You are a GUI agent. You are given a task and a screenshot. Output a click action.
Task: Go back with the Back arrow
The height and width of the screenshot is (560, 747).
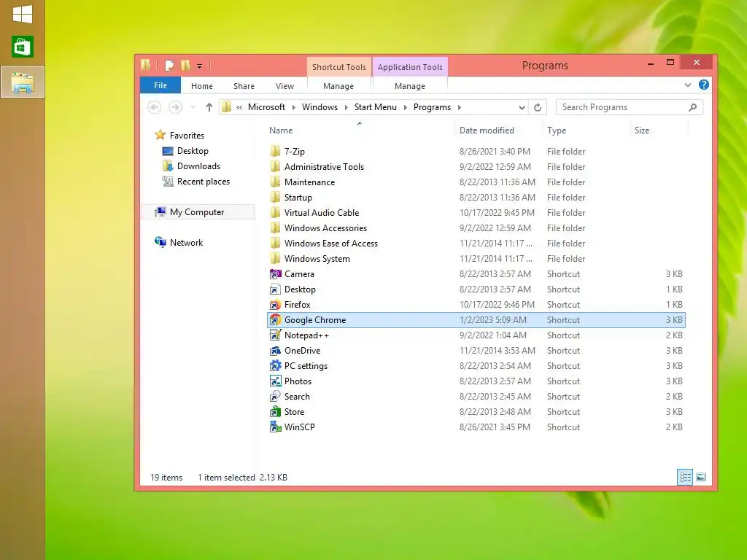point(154,107)
